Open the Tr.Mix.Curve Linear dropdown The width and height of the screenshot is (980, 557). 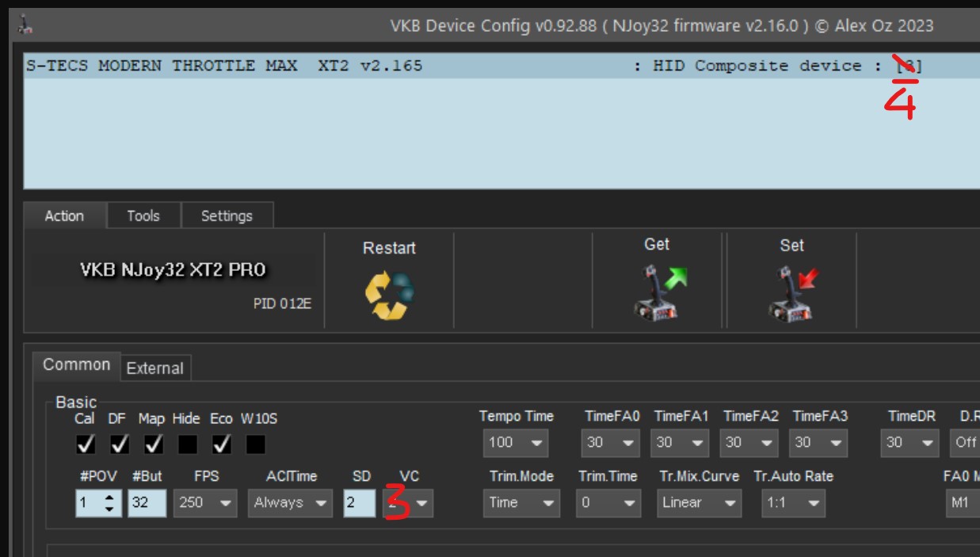tap(700, 502)
